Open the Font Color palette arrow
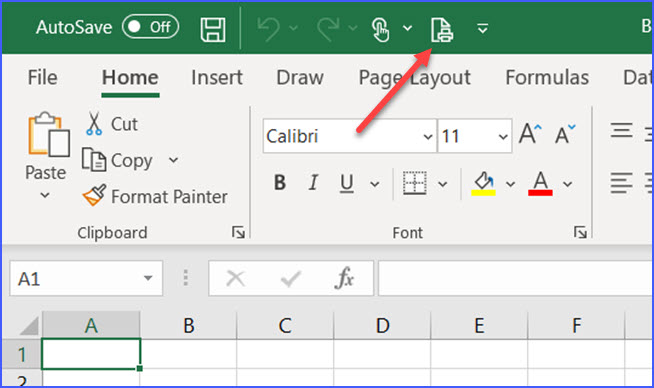654x388 pixels. (567, 184)
